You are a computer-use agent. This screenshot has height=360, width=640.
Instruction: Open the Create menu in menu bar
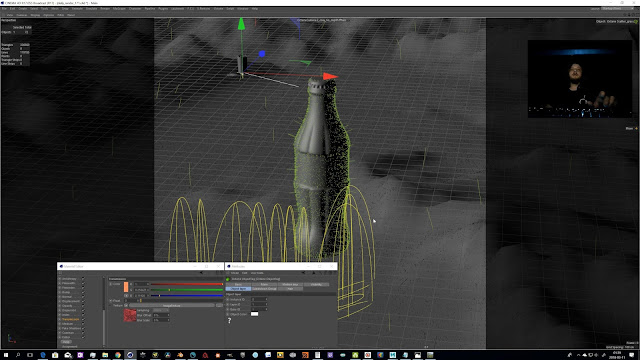coord(22,9)
